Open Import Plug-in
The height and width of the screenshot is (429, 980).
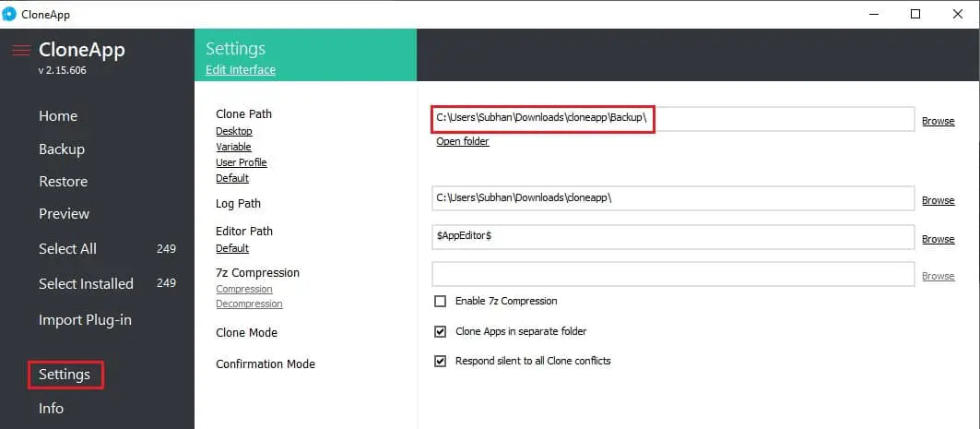85,319
